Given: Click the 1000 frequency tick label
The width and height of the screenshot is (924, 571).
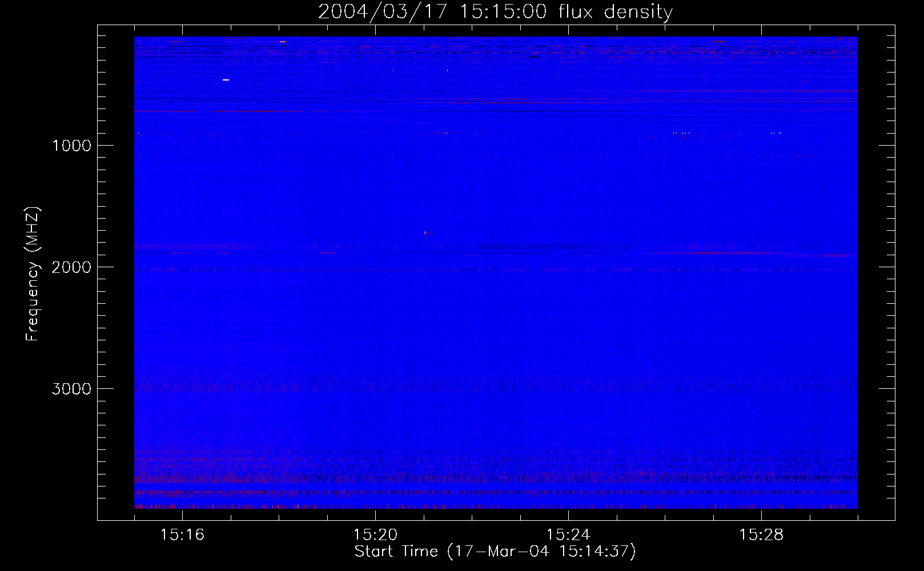Looking at the screenshot, I should click(72, 146).
